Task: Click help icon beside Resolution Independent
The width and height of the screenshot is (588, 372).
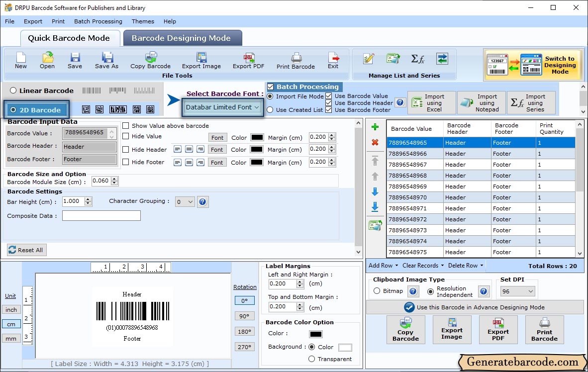Action: [x=484, y=291]
